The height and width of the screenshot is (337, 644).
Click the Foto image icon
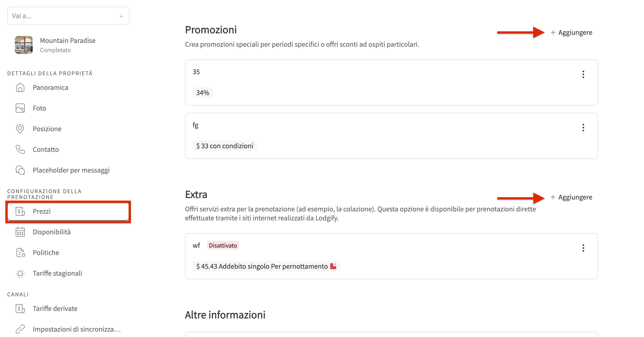pyautogui.click(x=20, y=108)
